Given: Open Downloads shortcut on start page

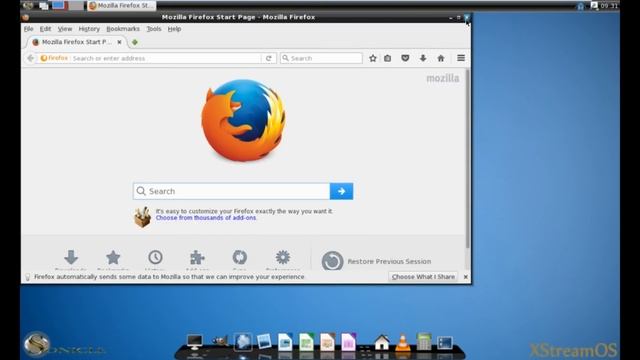Looking at the screenshot, I should 71,259.
